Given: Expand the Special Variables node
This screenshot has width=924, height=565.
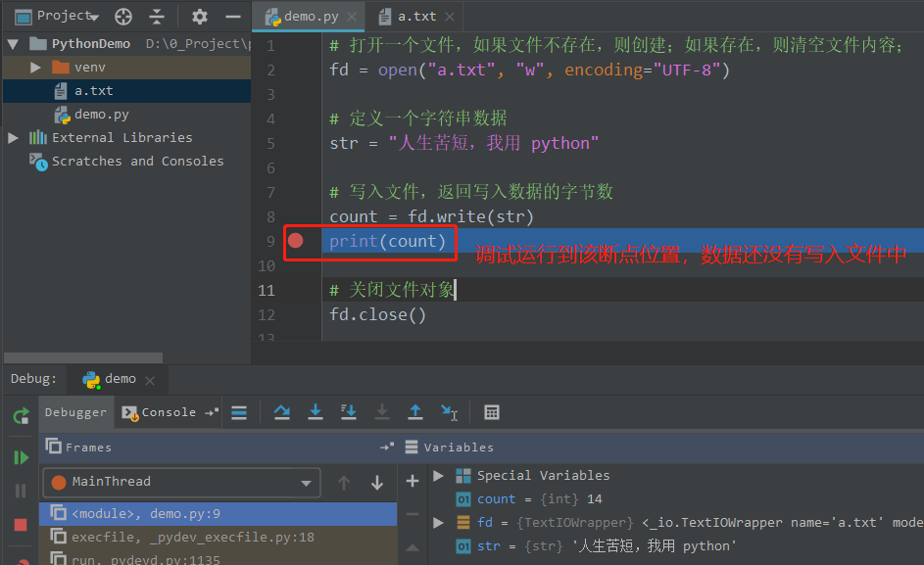Looking at the screenshot, I should click(436, 475).
